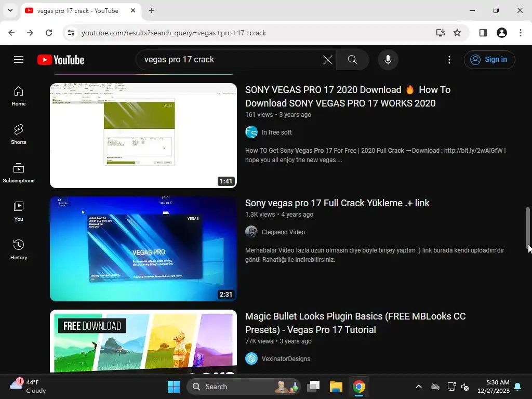Expand the tab search dropdown arrow
The height and width of the screenshot is (399, 532).
[10, 10]
